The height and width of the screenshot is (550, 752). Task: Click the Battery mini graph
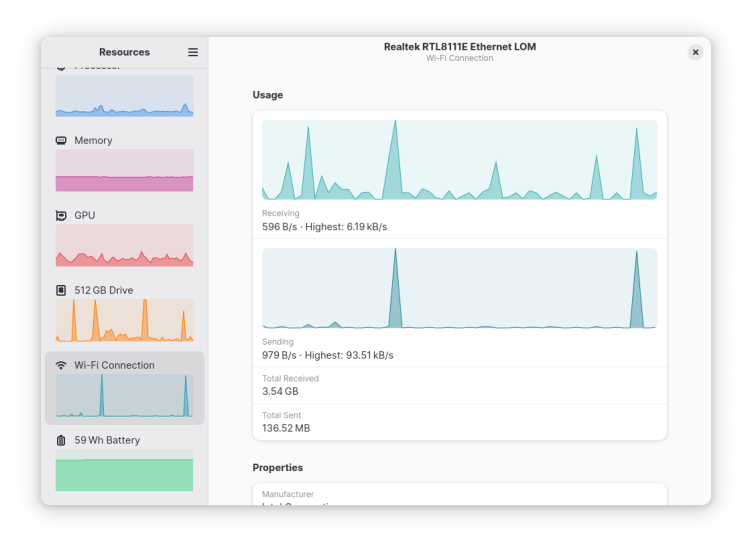pos(124,471)
